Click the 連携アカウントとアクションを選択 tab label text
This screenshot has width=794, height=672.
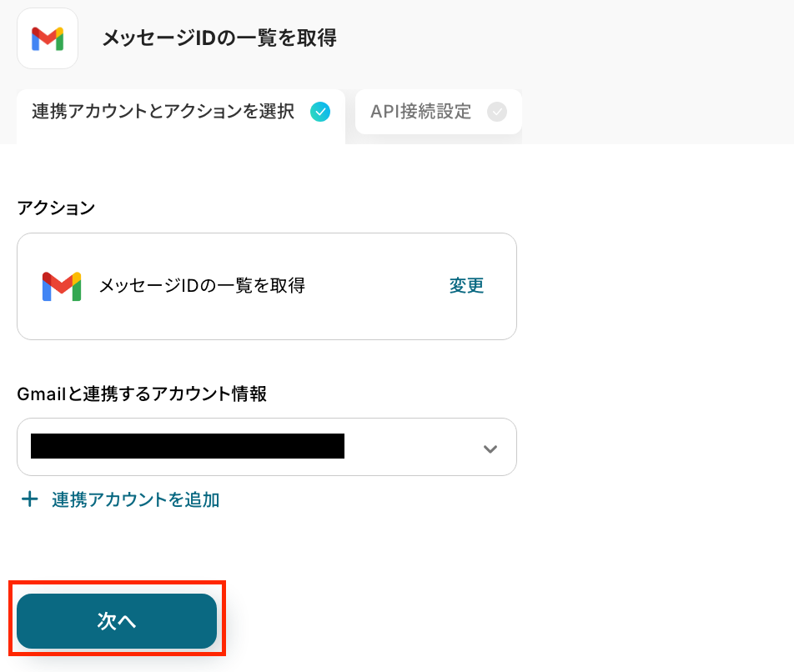tap(163, 112)
